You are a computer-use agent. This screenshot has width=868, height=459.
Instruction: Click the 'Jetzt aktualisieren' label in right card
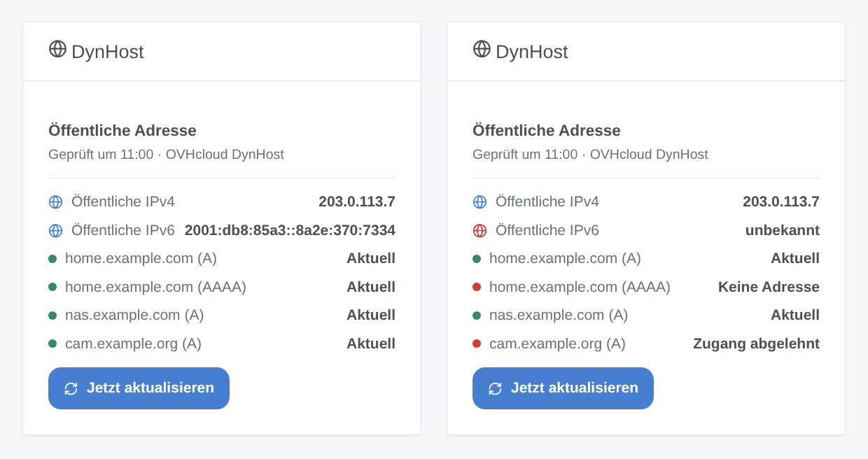575,388
